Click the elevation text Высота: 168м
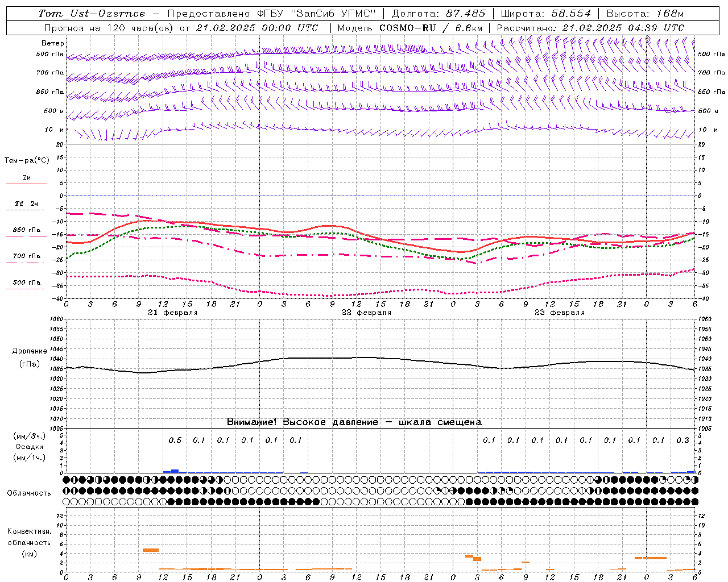Viewport: 728px width, 582px height. [x=646, y=14]
